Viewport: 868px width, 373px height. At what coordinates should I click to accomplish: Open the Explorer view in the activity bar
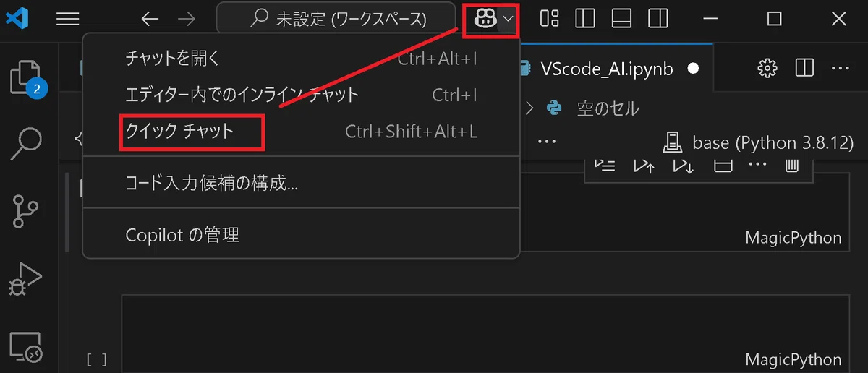coord(27,78)
